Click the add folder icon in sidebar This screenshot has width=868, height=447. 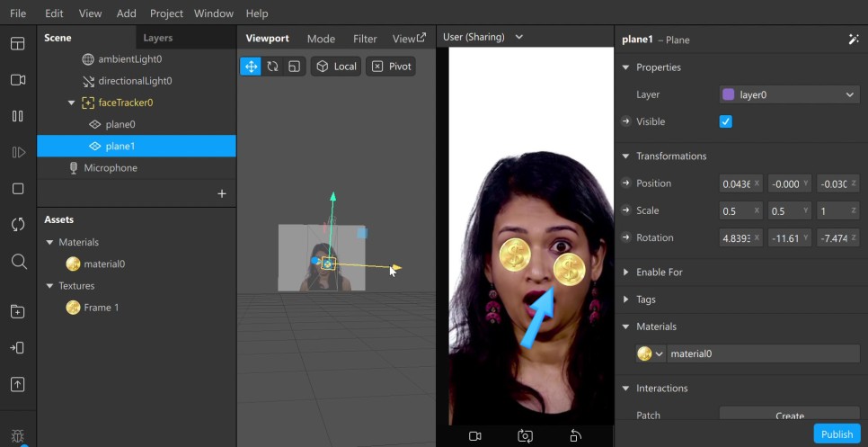point(18,312)
